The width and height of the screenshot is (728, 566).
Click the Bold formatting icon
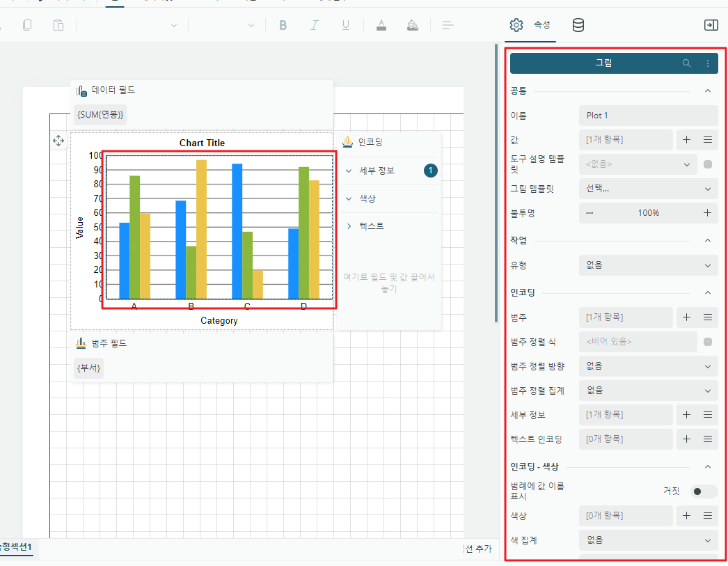click(x=283, y=25)
